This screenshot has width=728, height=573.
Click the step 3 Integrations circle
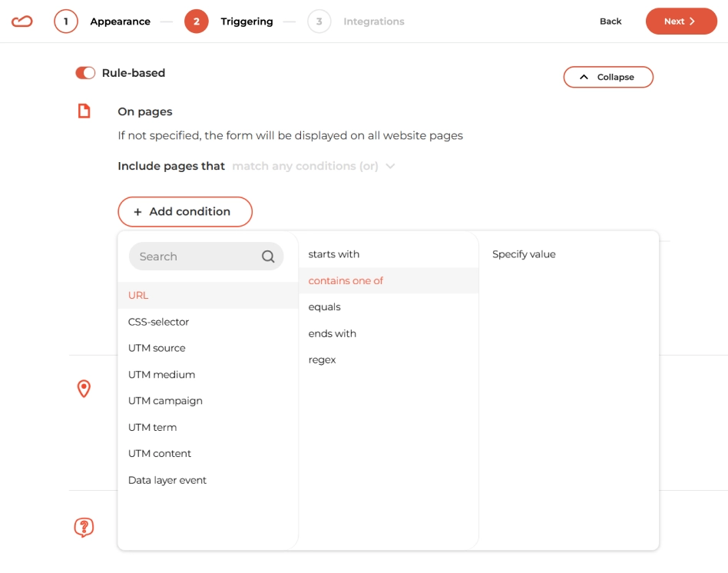pyautogui.click(x=319, y=22)
